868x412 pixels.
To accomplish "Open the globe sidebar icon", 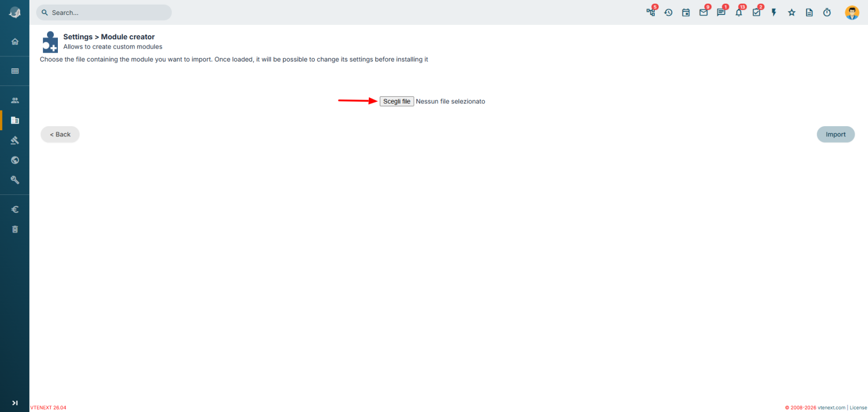I will [15, 160].
